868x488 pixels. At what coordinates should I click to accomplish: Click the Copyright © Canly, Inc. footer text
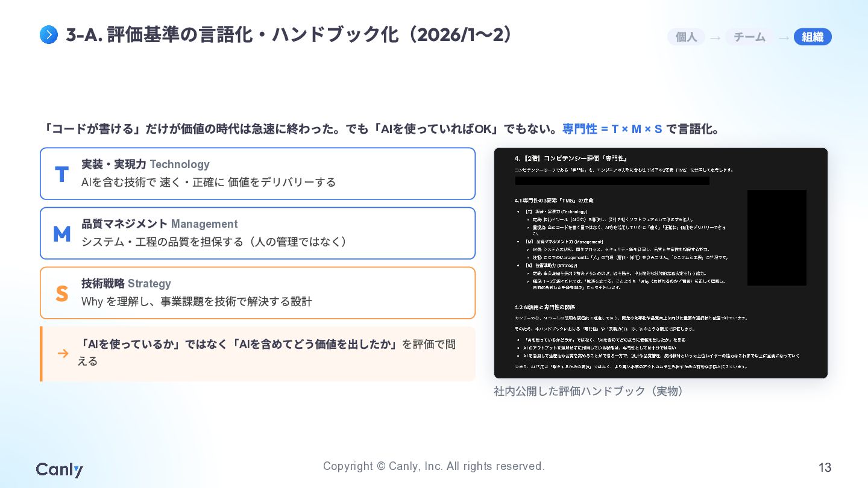[434, 466]
